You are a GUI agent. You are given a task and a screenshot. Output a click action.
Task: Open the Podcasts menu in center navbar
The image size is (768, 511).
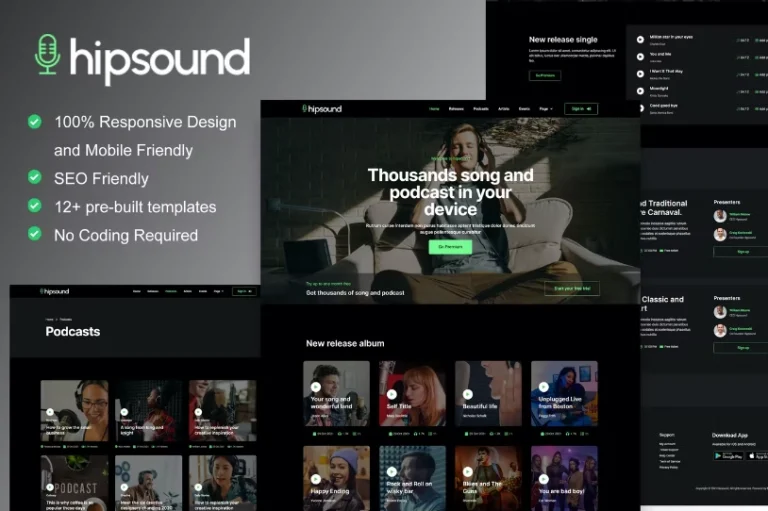click(481, 108)
